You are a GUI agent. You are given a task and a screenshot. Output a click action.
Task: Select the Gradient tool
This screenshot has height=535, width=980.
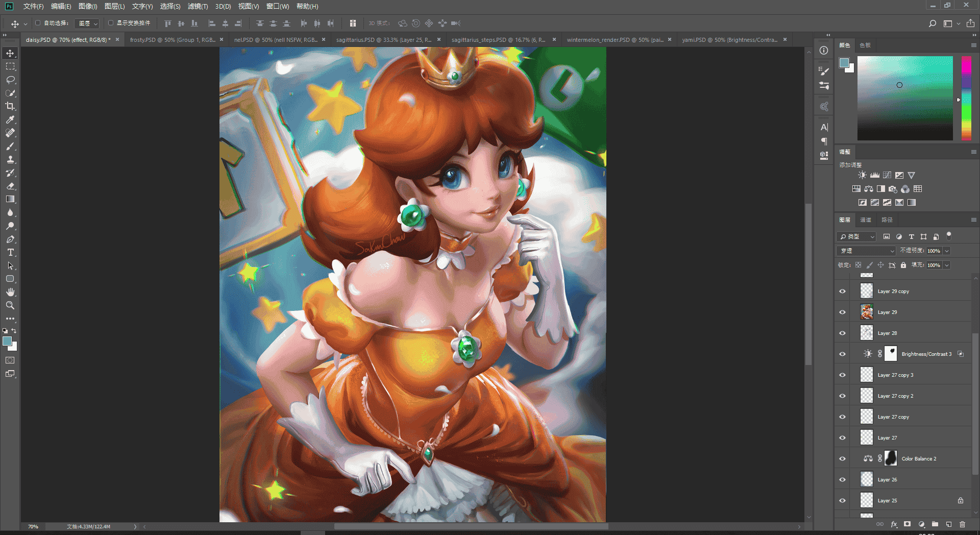[10, 199]
